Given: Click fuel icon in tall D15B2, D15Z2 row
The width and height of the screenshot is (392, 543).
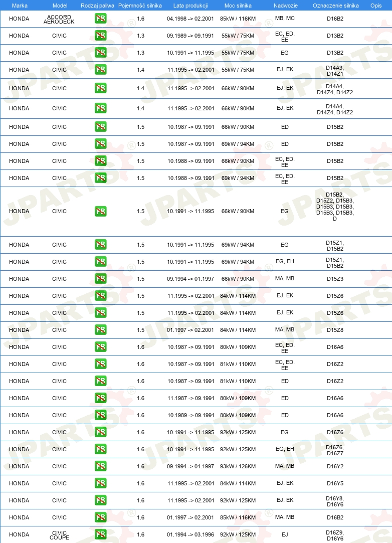Looking at the screenshot, I should (x=100, y=211).
